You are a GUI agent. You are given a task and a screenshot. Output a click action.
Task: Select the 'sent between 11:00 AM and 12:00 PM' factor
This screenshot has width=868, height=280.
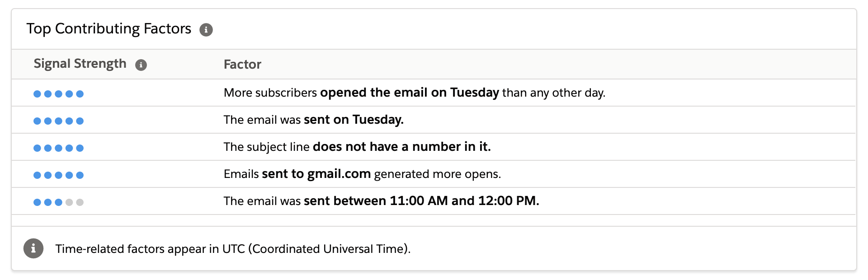pos(421,201)
